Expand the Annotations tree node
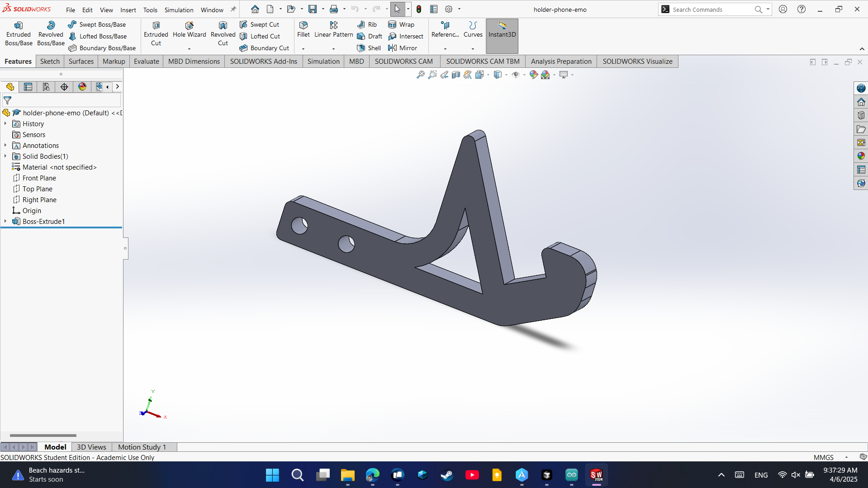 (5, 145)
